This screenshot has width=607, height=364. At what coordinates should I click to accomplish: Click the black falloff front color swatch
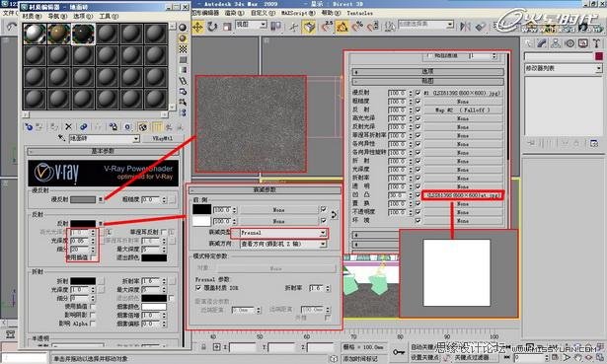[201, 209]
